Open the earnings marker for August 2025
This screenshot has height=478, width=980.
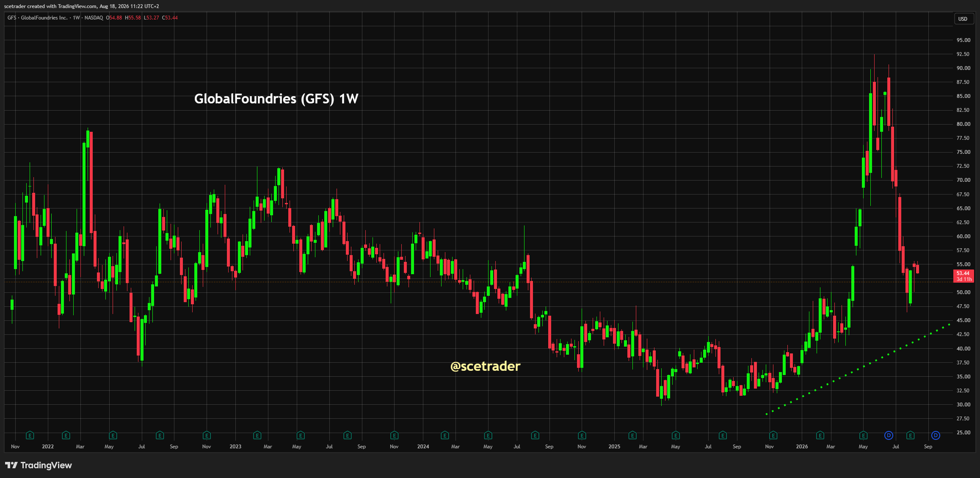pos(723,435)
